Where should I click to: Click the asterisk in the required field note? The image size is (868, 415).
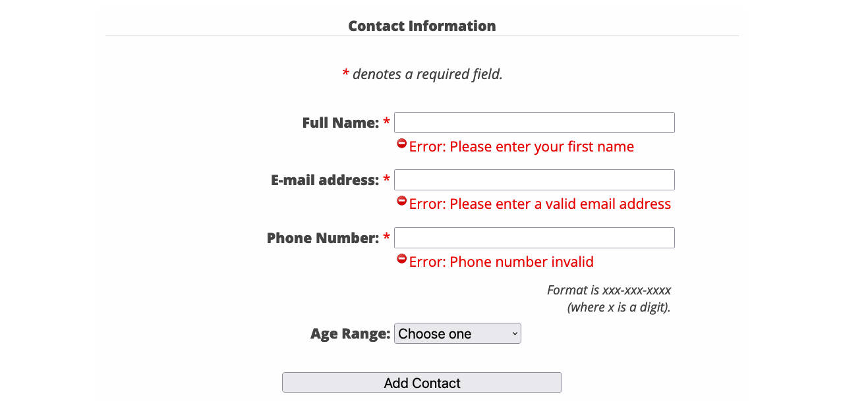click(344, 74)
